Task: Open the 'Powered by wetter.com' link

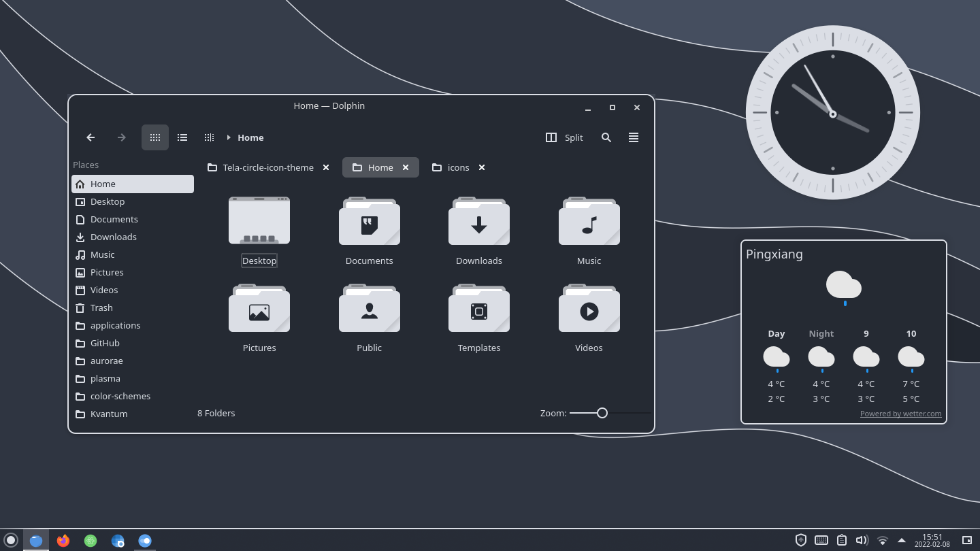Action: [x=901, y=414]
